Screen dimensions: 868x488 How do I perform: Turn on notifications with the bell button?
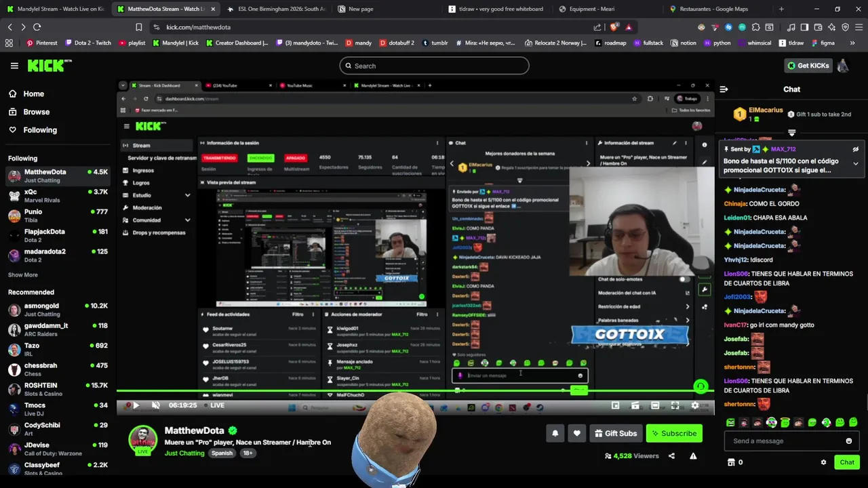(x=555, y=434)
